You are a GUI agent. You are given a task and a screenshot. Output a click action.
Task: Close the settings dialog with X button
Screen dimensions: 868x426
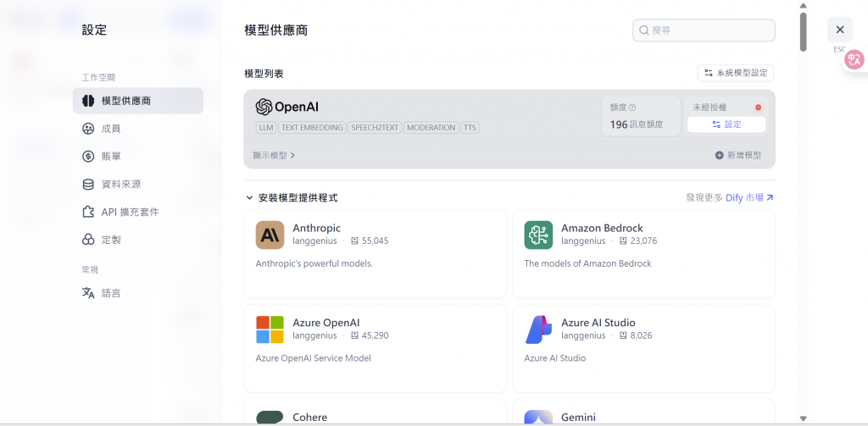[x=840, y=30]
